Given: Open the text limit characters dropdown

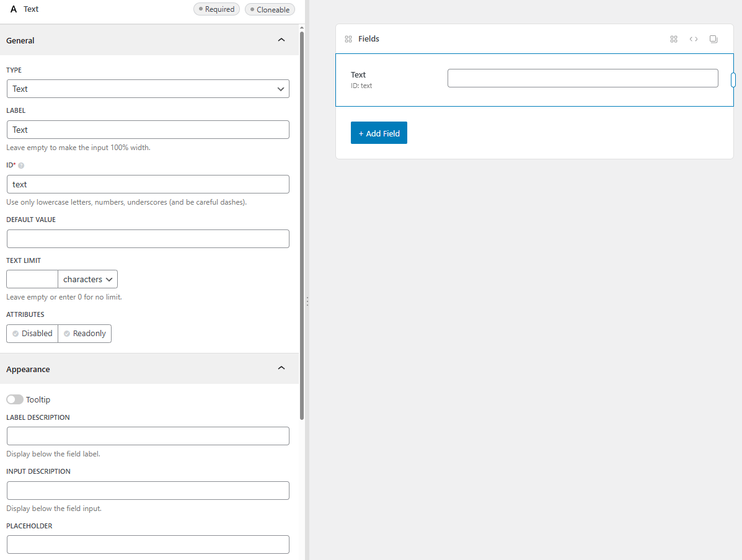Looking at the screenshot, I should [87, 279].
